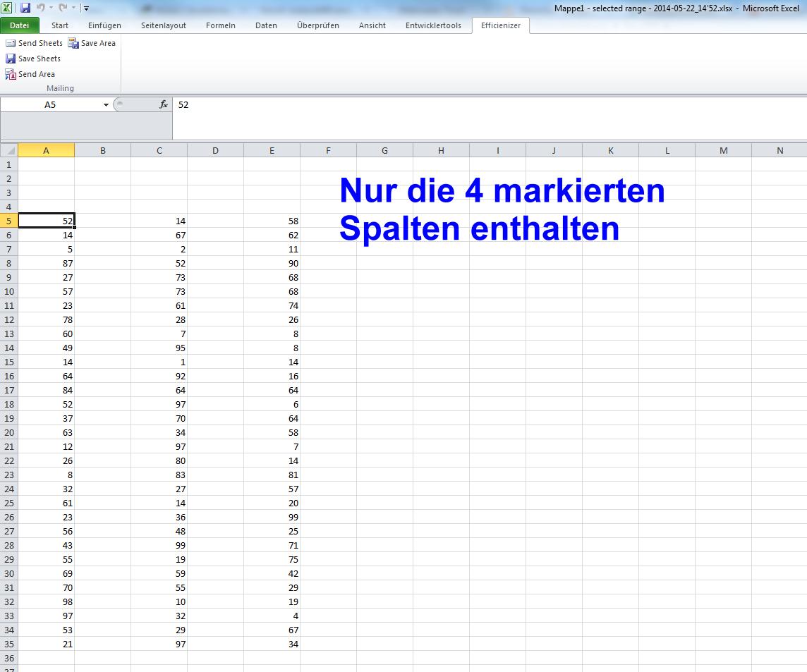Viewport: 807px width, 672px height.
Task: Click cell A8 containing 87
Action: pyautogui.click(x=47, y=263)
